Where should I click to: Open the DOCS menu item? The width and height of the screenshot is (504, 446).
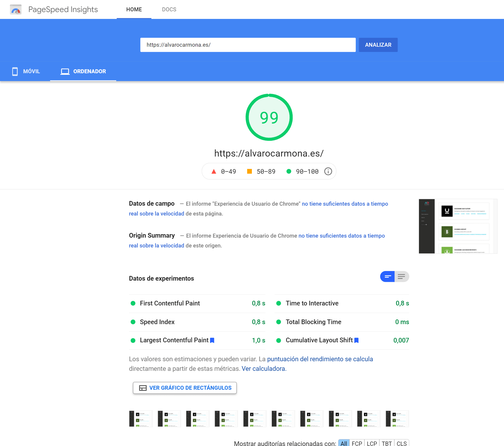169,9
